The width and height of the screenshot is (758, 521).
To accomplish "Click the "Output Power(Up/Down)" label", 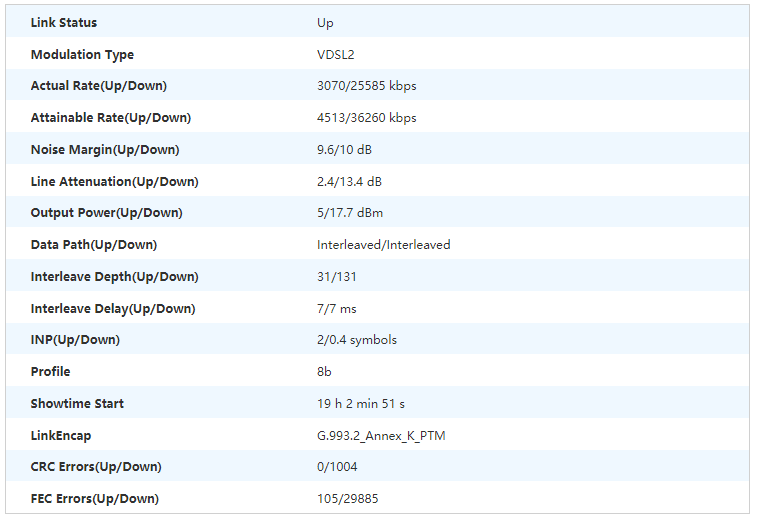I will 106,213.
